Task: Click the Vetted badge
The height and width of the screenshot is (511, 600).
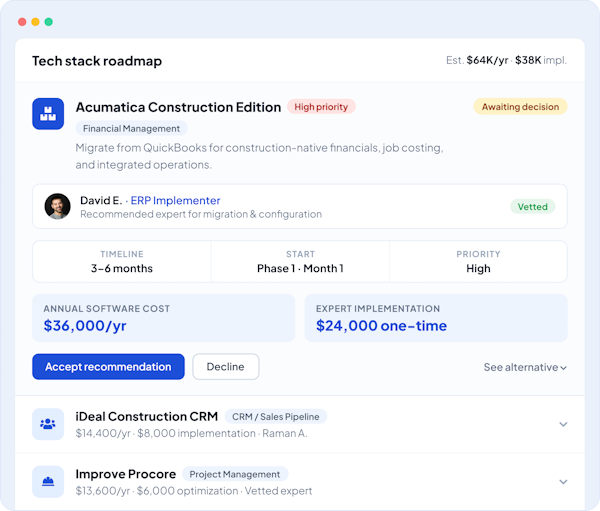Action: coord(532,207)
